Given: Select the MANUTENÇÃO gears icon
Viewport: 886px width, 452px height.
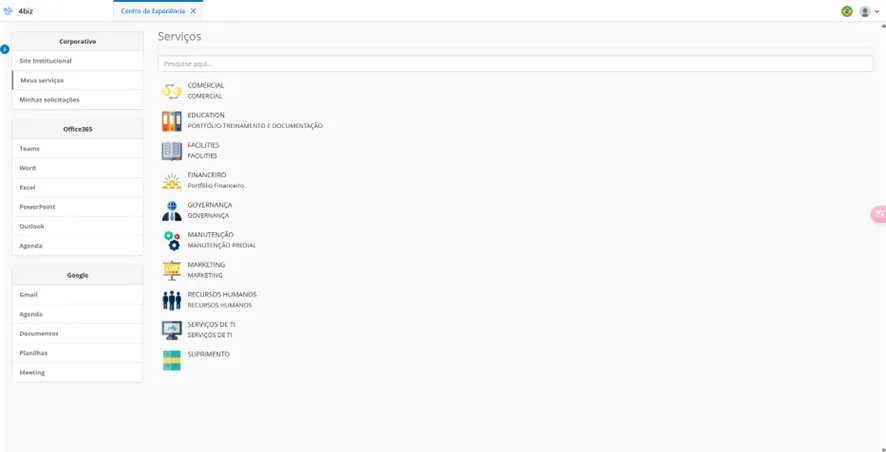Looking at the screenshot, I should [x=172, y=241].
